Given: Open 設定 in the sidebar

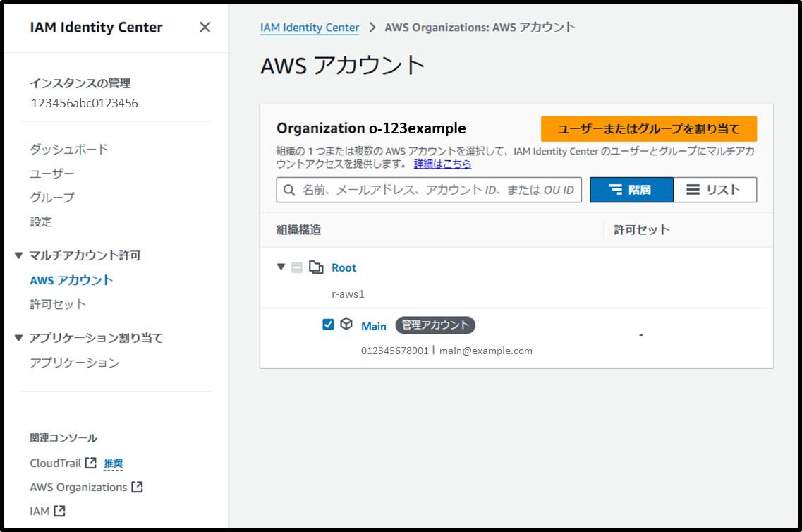Looking at the screenshot, I should (x=41, y=222).
